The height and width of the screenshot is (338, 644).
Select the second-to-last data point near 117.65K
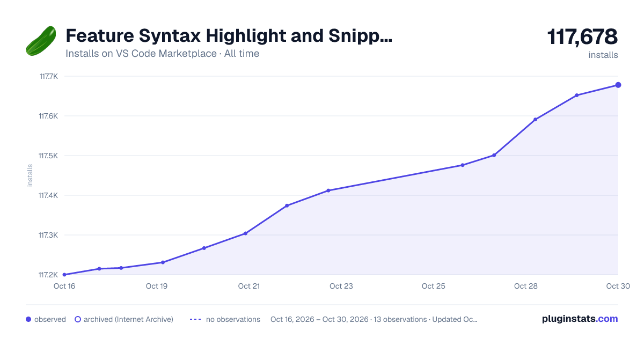point(577,95)
